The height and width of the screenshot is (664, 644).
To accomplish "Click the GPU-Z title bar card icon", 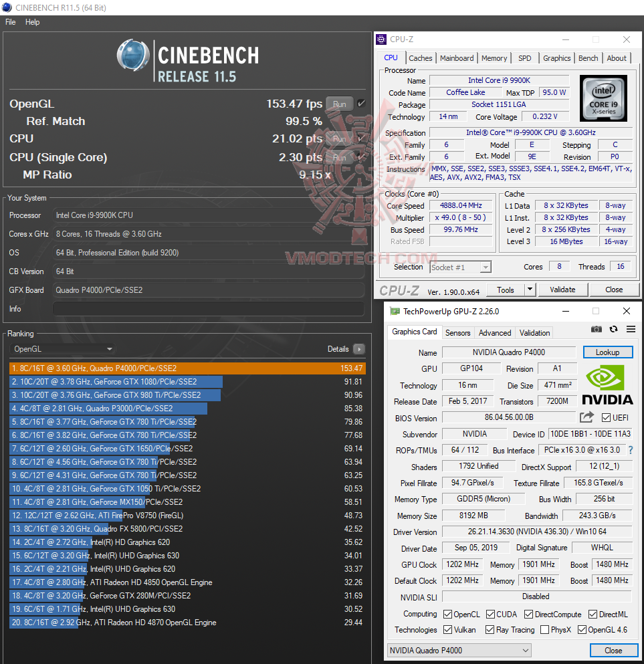I will pos(395,311).
